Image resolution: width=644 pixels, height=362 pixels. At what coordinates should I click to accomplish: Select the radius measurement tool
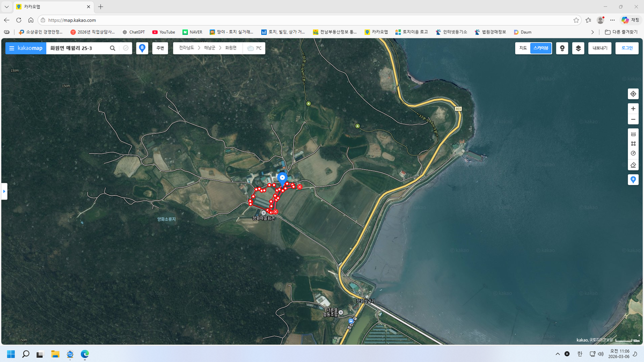[x=633, y=154]
